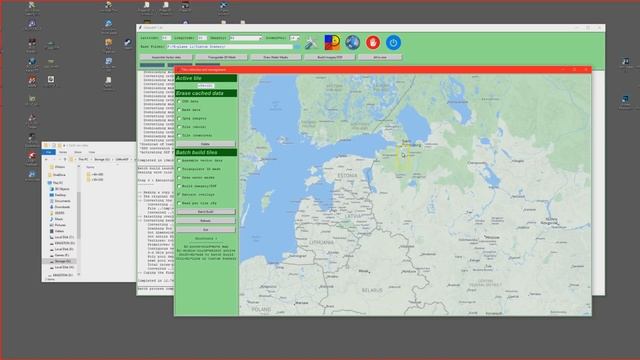Image resolution: width=640 pixels, height=360 pixels.
Task: Click This PC in Explorer address breadcrumb
Action: click(83, 159)
